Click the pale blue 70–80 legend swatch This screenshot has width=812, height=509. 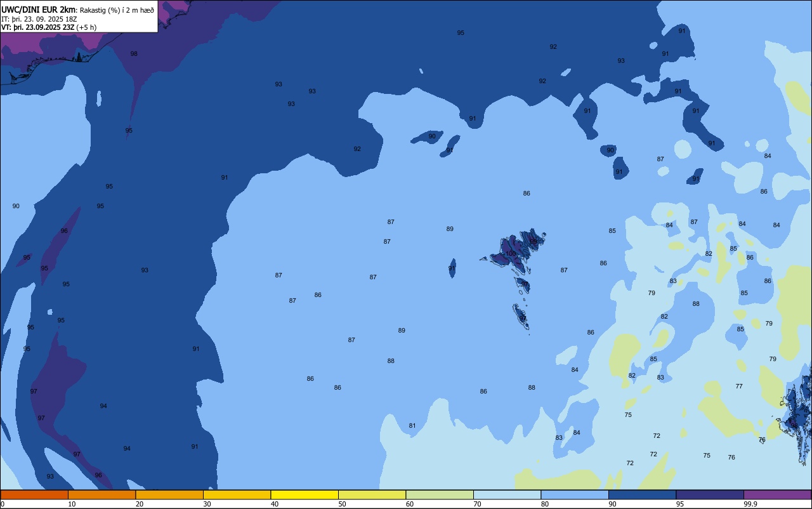pyautogui.click(x=507, y=494)
